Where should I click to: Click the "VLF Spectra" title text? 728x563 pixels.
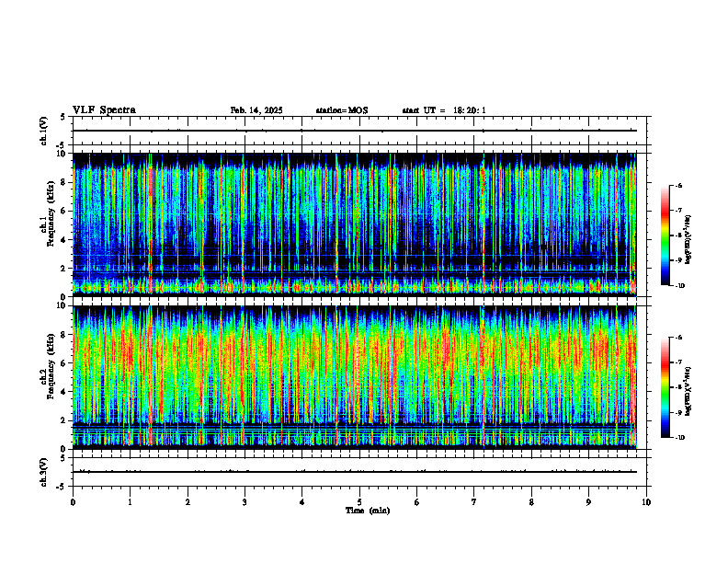tap(104, 110)
